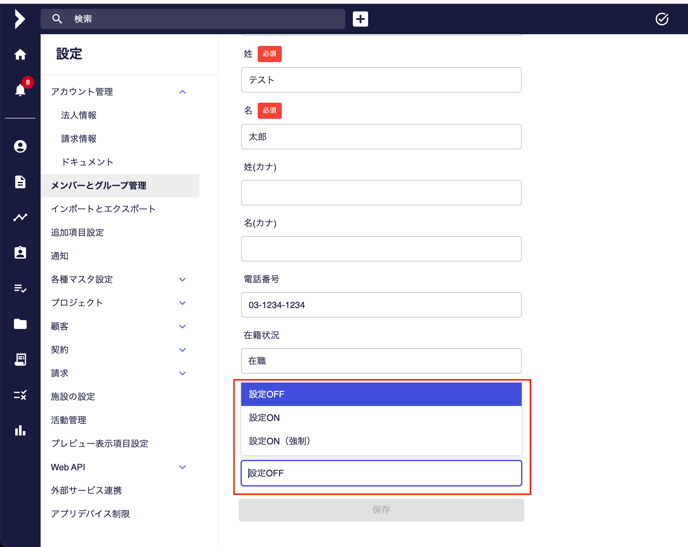Expand the 各種マスタ設定 section

(183, 279)
